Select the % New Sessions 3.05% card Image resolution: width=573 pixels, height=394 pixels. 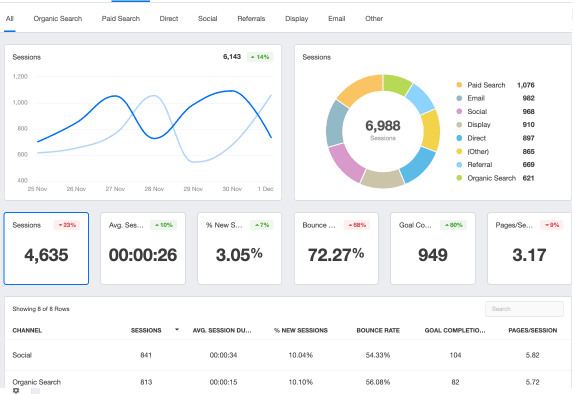point(239,248)
